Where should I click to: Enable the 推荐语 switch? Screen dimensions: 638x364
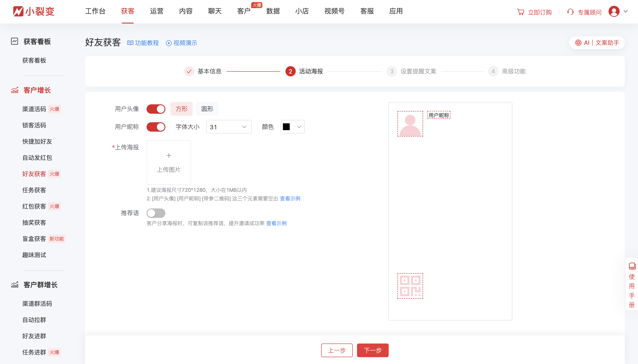156,213
